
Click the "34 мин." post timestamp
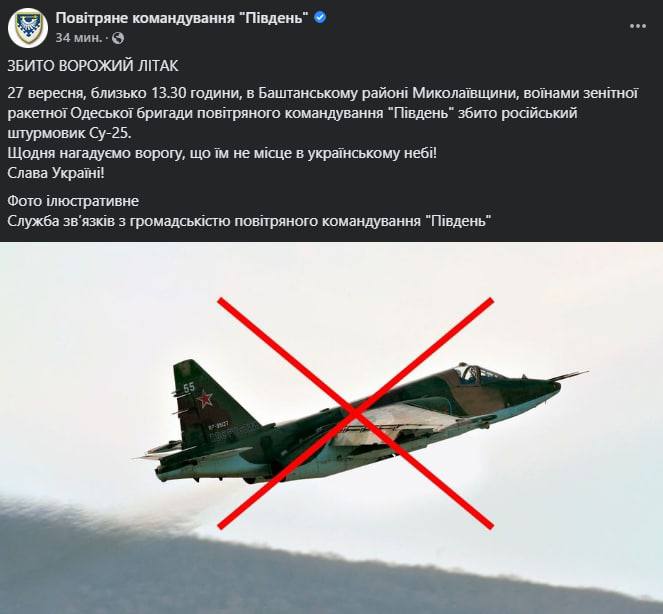pos(79,38)
